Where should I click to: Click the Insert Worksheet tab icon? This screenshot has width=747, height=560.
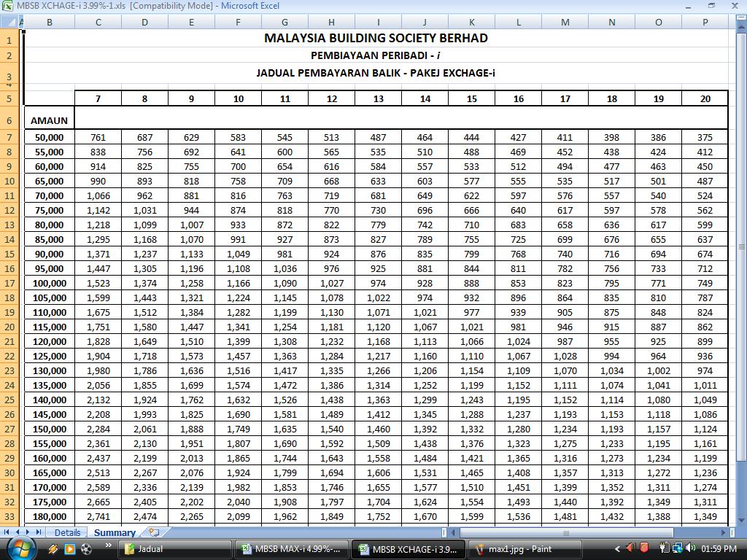(154, 532)
